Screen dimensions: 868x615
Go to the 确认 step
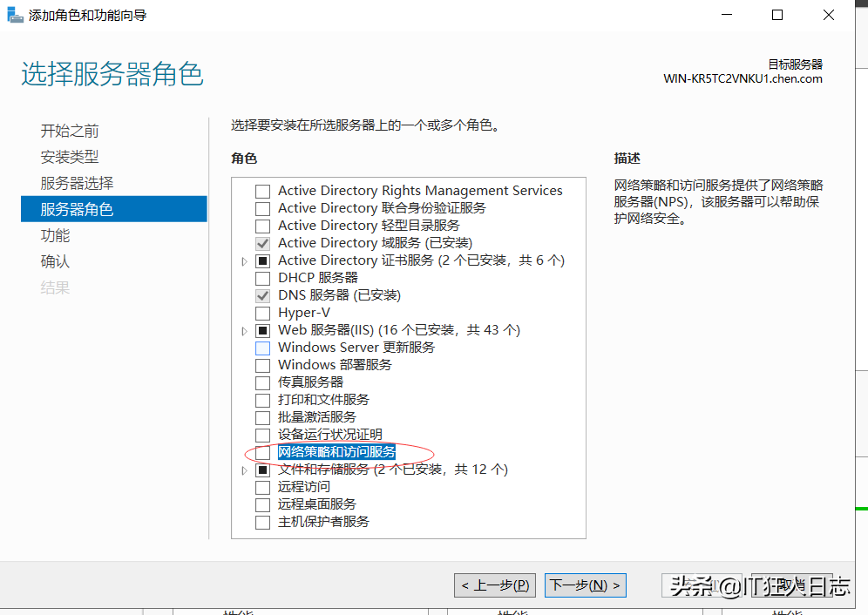(56, 261)
